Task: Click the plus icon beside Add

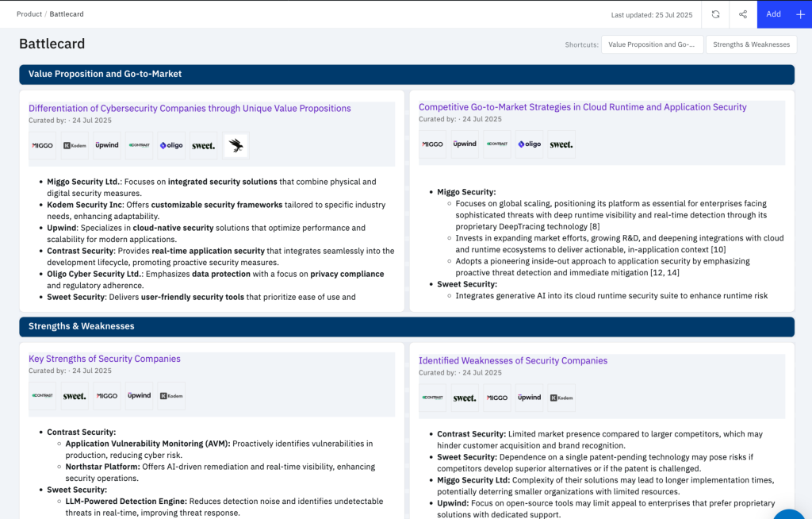Action: [801, 14]
